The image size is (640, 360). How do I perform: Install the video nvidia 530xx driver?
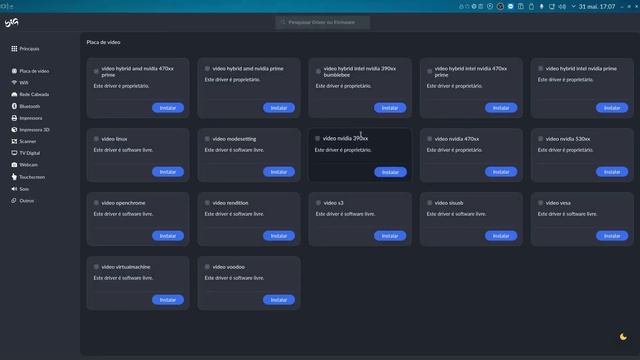click(612, 172)
